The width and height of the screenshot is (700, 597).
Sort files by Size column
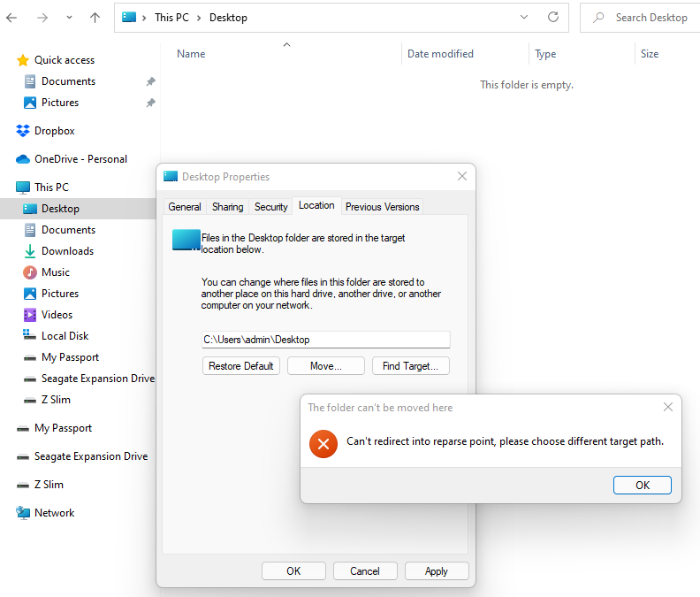pos(650,54)
